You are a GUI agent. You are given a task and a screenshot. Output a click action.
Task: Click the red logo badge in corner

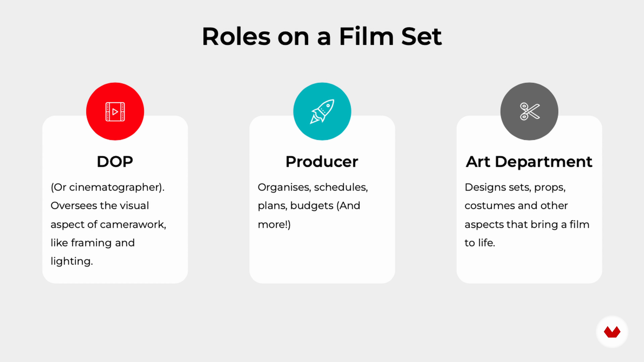(x=612, y=332)
